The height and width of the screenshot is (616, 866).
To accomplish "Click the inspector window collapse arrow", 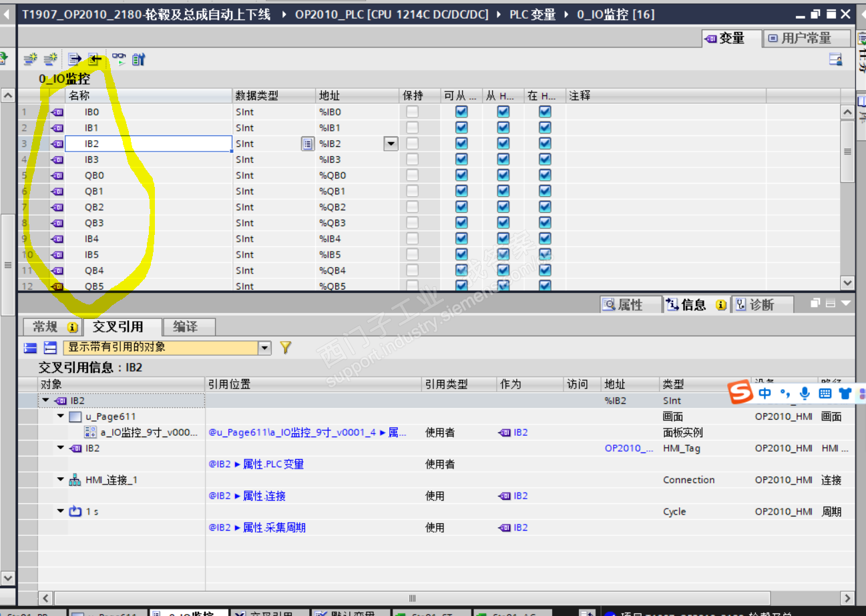I will coord(846,304).
